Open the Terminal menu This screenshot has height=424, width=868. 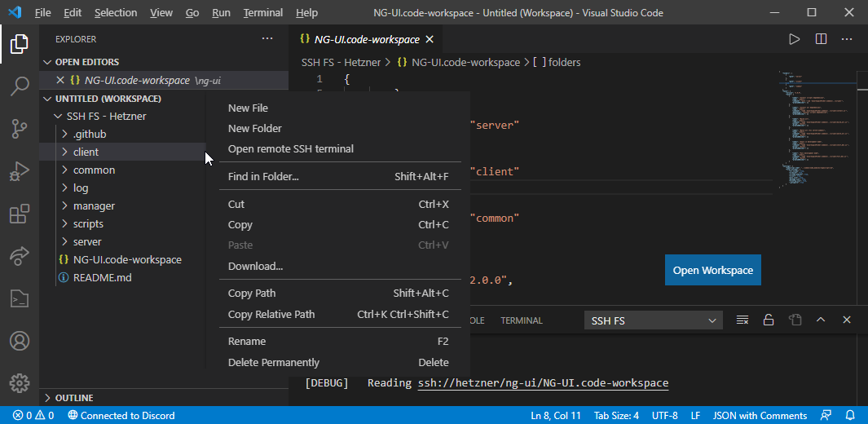click(263, 12)
